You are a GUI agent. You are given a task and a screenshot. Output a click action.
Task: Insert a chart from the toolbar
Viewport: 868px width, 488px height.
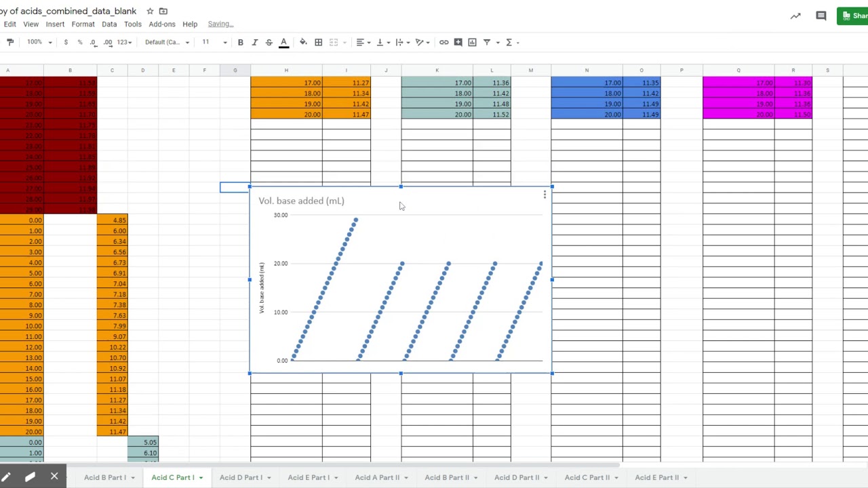[x=472, y=42]
